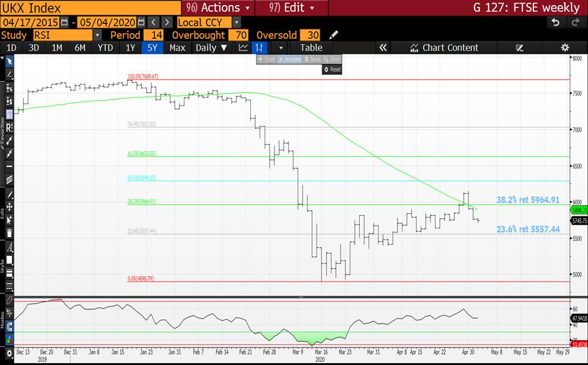Select the YTD time range tab
Image resolution: width=588 pixels, height=365 pixels.
(105, 48)
